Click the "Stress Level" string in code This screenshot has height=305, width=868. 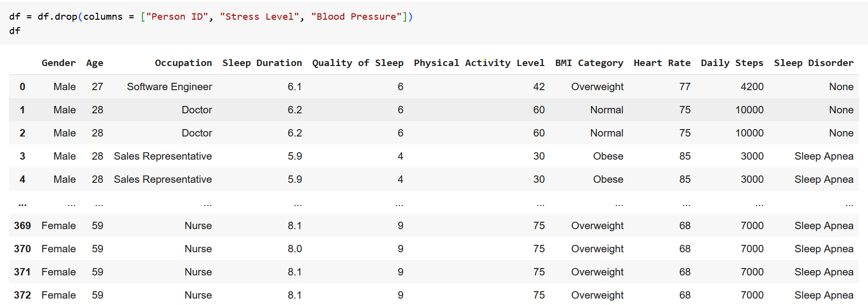point(259,17)
